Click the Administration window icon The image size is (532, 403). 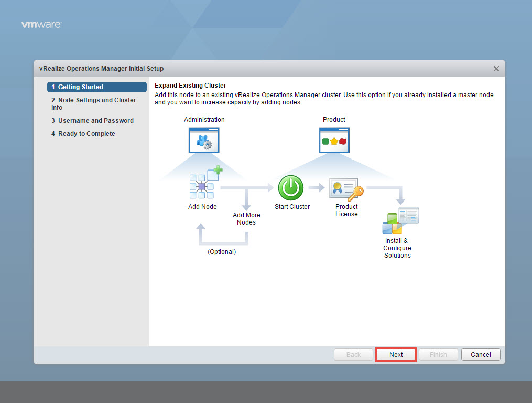[204, 140]
